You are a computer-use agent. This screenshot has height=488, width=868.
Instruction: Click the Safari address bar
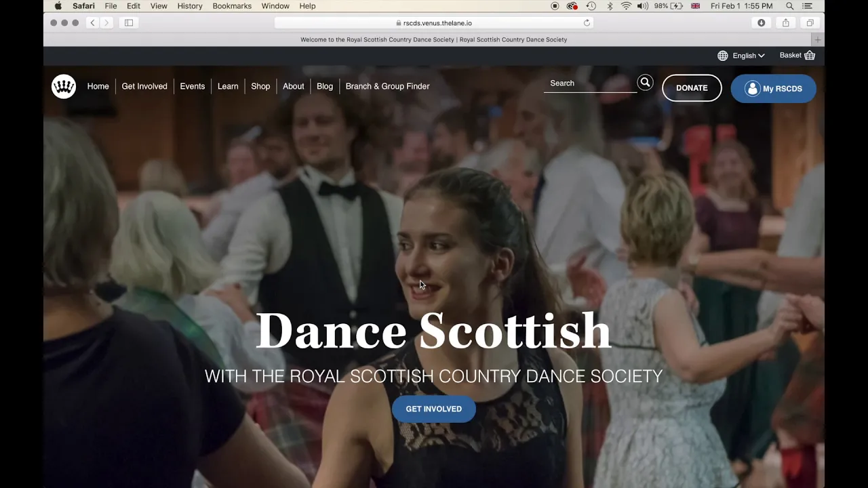click(x=434, y=22)
